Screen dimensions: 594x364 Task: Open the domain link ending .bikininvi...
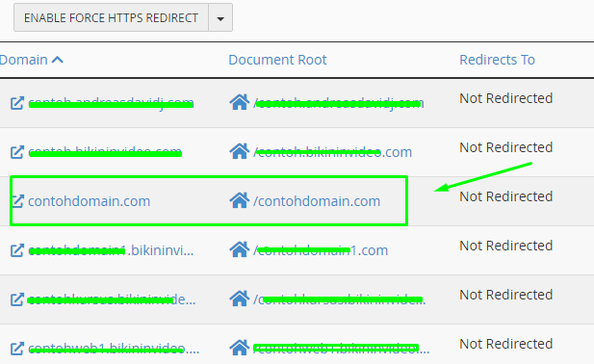click(112, 250)
